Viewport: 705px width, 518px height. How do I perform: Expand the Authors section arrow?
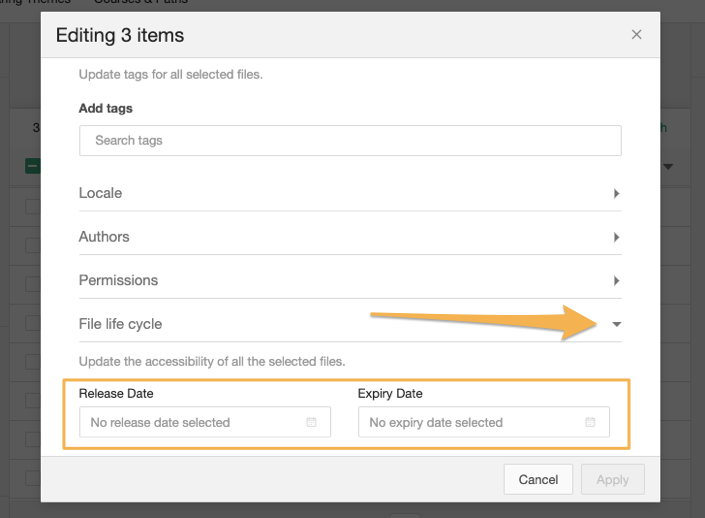coord(616,237)
